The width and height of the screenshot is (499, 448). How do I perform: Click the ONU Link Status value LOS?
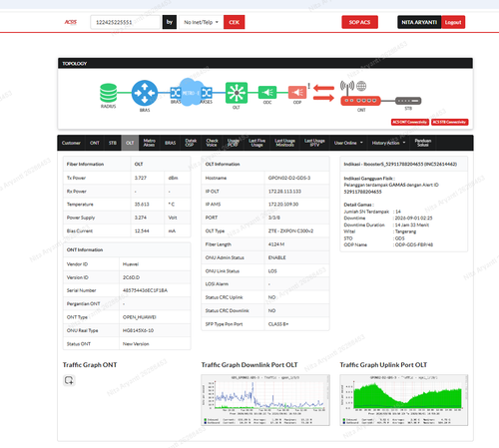(272, 271)
